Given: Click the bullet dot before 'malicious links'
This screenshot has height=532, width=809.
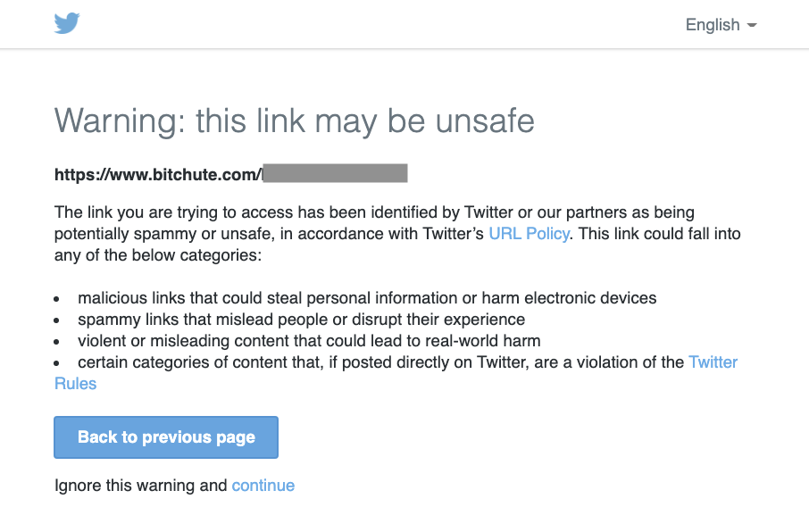Looking at the screenshot, I should point(57,299).
